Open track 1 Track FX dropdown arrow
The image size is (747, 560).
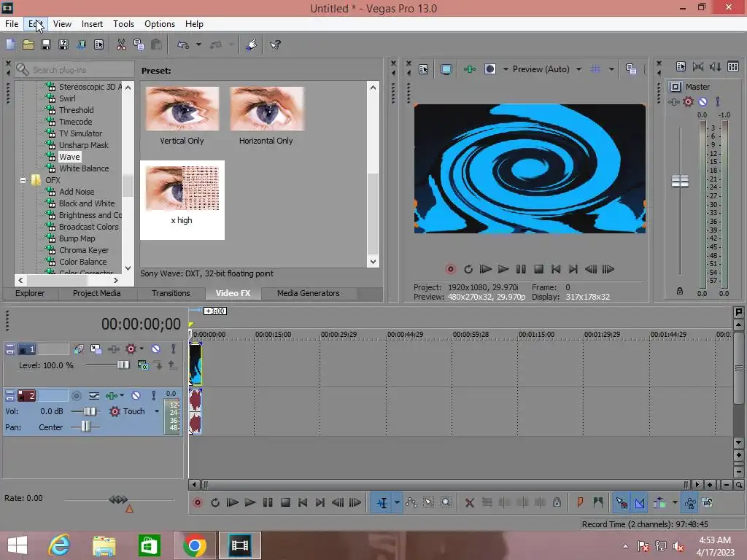tap(142, 349)
